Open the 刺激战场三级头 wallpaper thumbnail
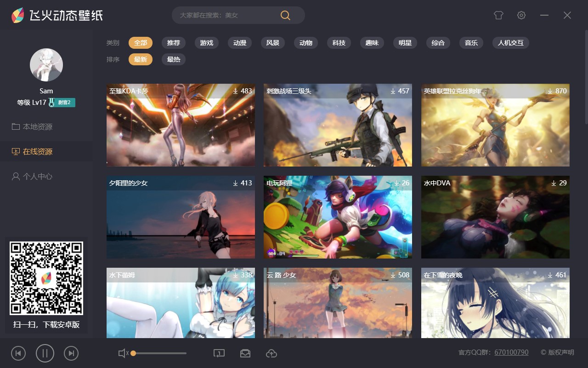The width and height of the screenshot is (588, 368). click(x=338, y=125)
